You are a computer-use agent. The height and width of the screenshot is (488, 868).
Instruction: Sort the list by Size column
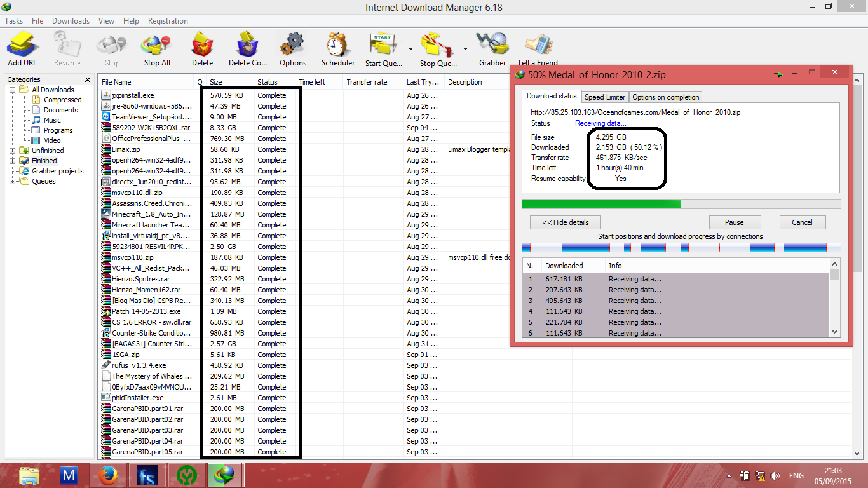tap(230, 82)
